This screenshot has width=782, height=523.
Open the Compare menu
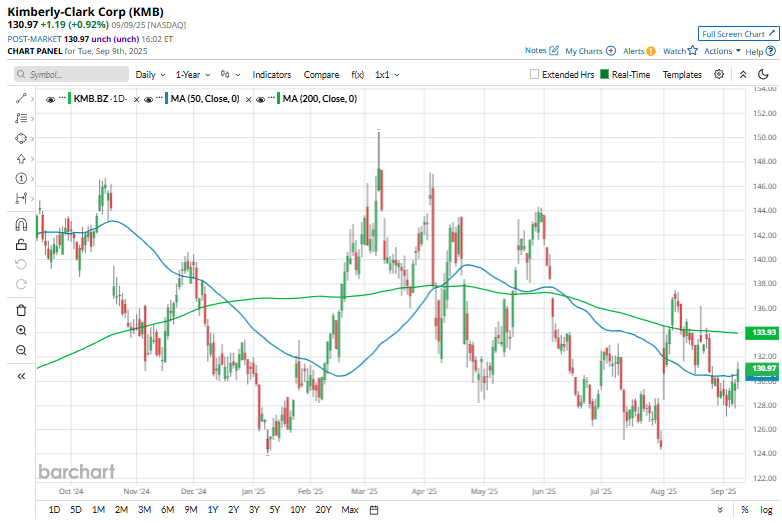pos(321,74)
